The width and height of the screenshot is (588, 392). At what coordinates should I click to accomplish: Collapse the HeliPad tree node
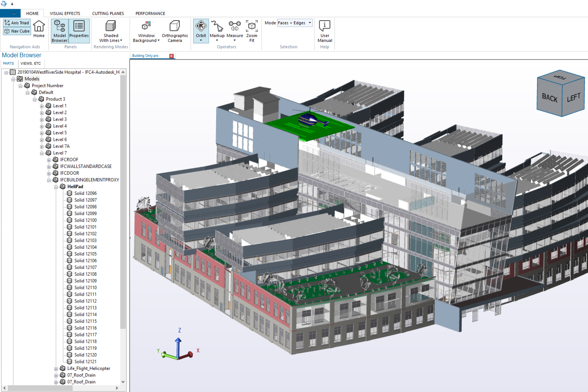tap(56, 187)
